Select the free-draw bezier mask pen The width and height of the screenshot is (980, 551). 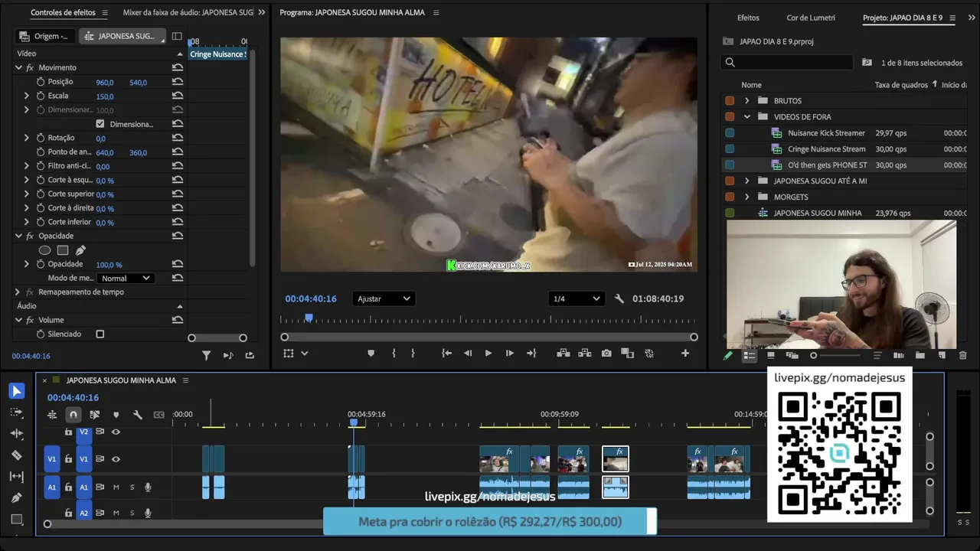(x=80, y=250)
